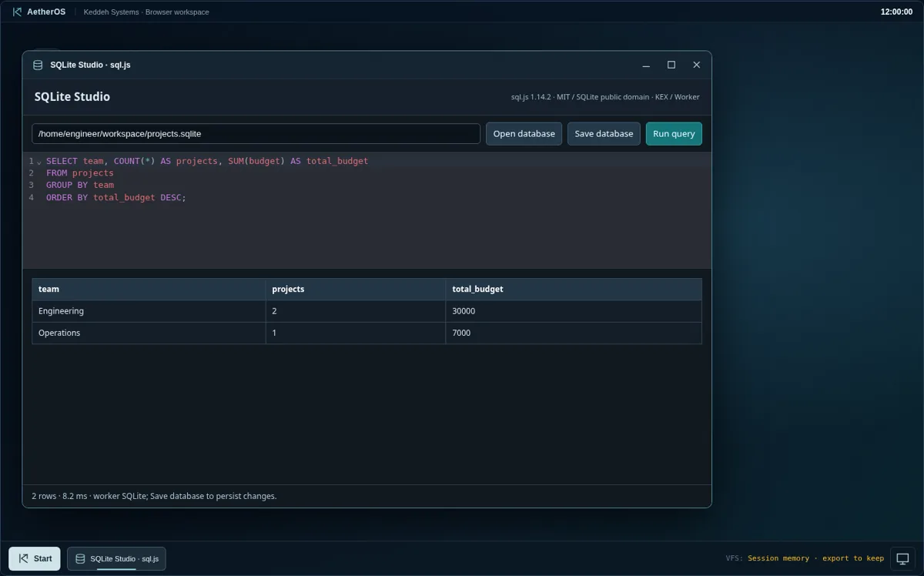Click the 'team' column header
The width and height of the screenshot is (924, 576).
149,289
